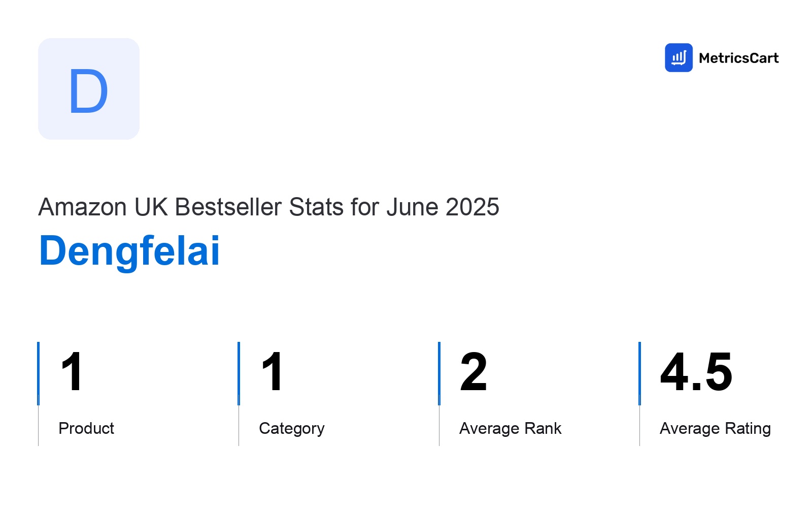Click the words June 2025 in heading

(x=443, y=207)
